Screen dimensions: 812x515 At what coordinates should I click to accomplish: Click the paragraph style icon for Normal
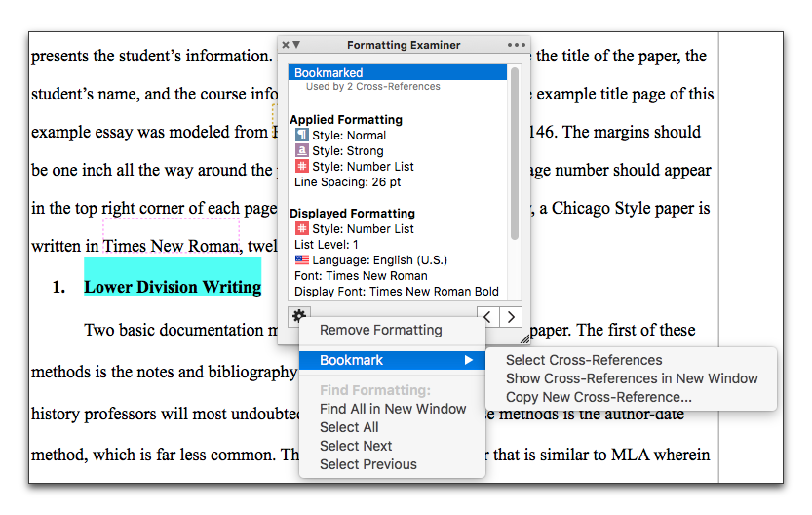[301, 136]
